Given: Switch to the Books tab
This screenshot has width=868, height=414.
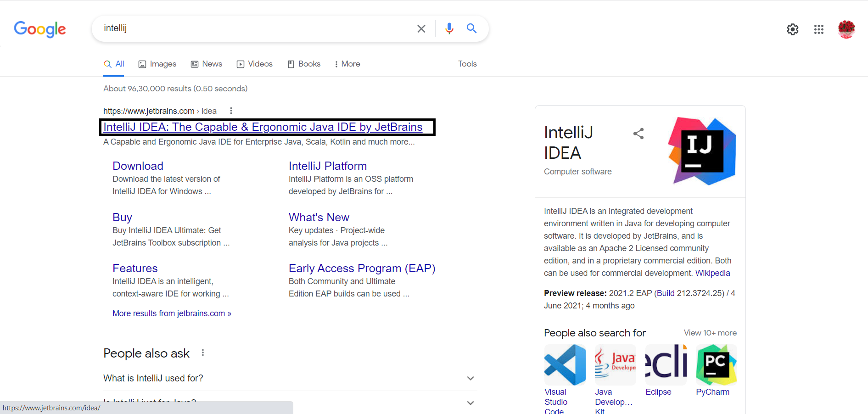Looking at the screenshot, I should [x=304, y=64].
